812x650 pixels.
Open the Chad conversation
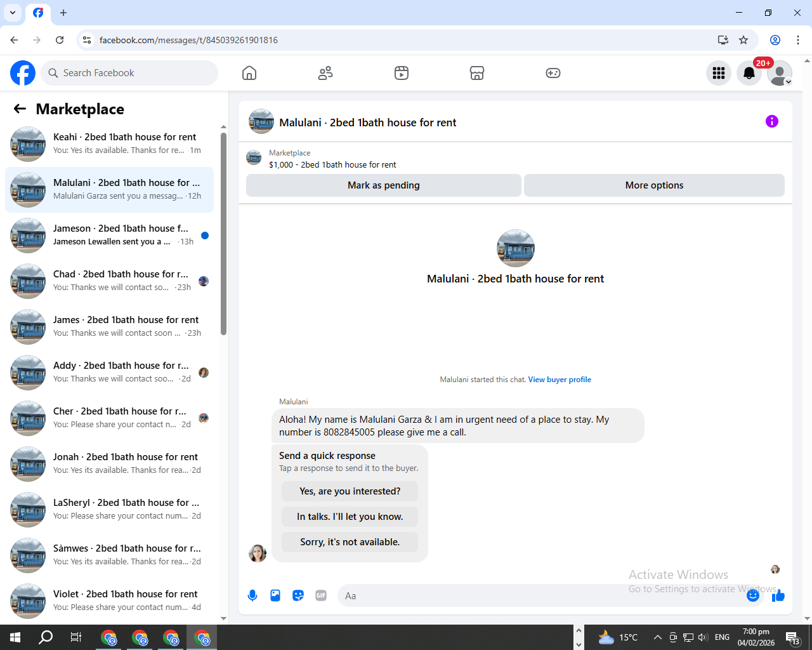pyautogui.click(x=109, y=281)
